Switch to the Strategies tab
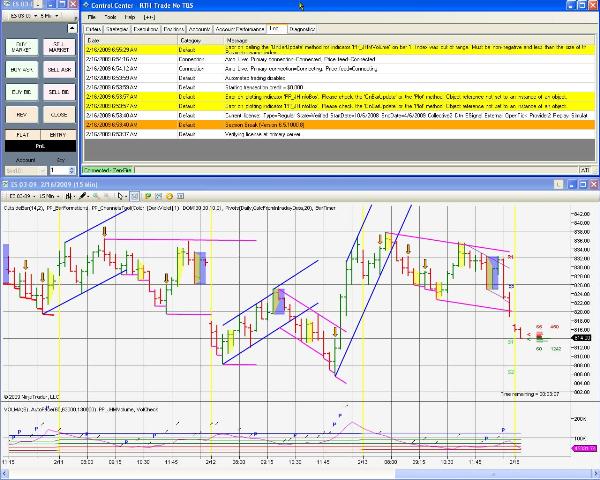The width and height of the screenshot is (600, 480). [x=117, y=29]
